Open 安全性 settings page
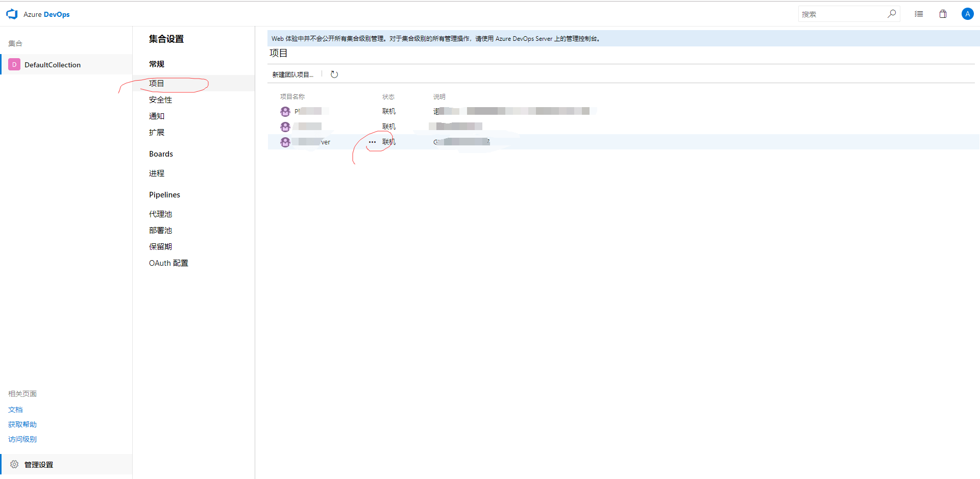980x479 pixels. (160, 99)
